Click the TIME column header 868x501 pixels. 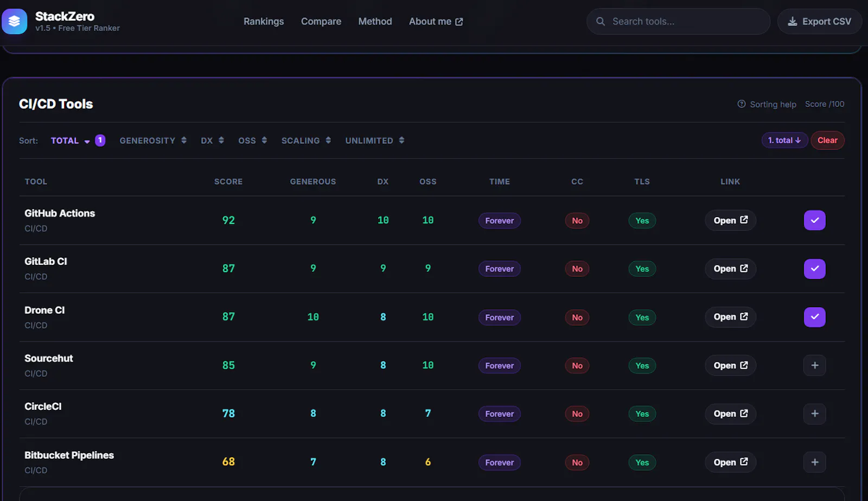[499, 182]
